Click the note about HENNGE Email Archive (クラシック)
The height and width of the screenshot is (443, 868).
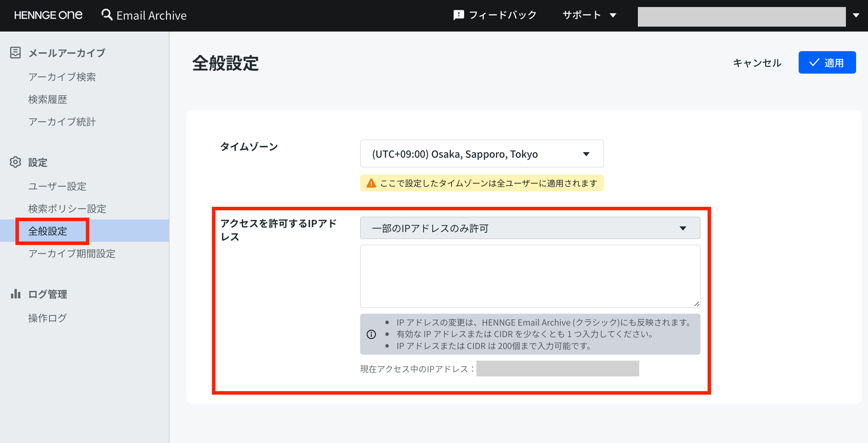coord(544,322)
